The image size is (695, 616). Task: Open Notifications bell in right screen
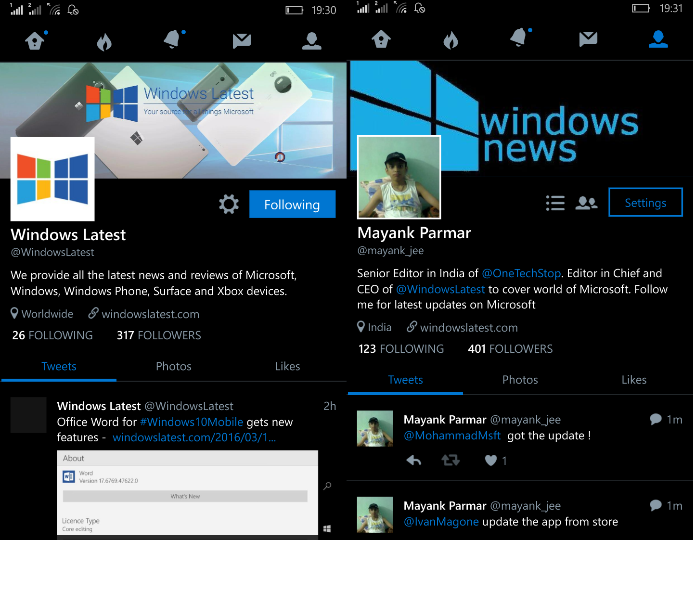[x=520, y=38]
